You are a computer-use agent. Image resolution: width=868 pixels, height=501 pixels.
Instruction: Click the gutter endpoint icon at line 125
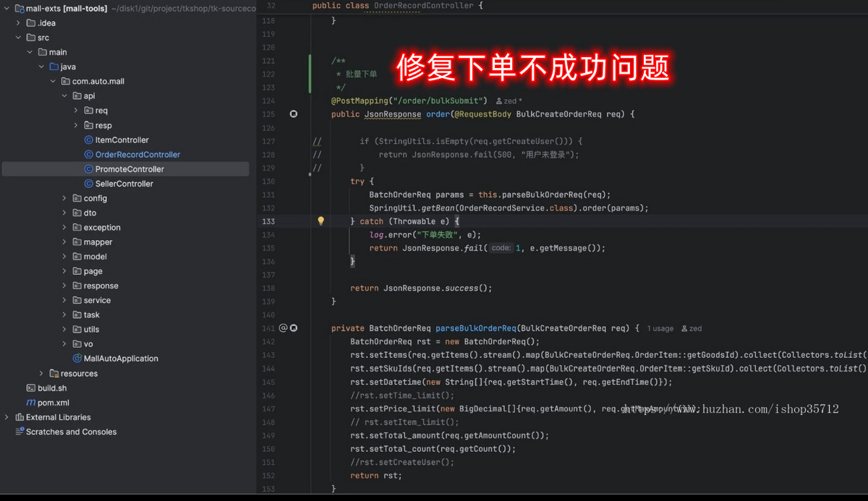(x=294, y=114)
